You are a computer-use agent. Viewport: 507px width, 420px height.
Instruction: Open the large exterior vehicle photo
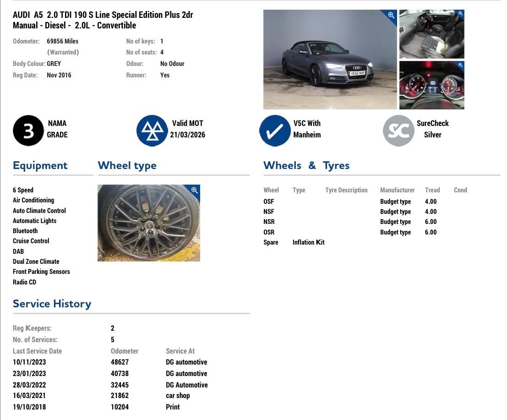click(x=330, y=60)
